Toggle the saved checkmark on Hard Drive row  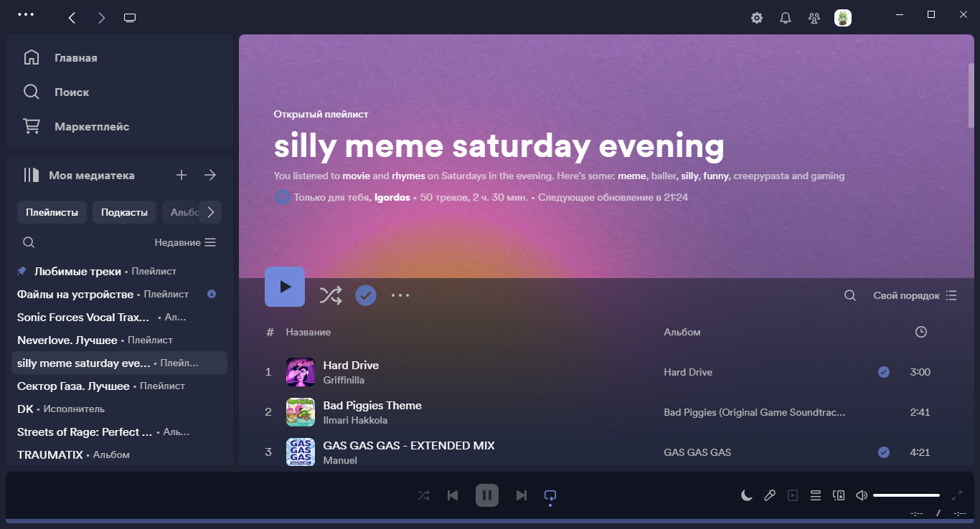point(884,372)
